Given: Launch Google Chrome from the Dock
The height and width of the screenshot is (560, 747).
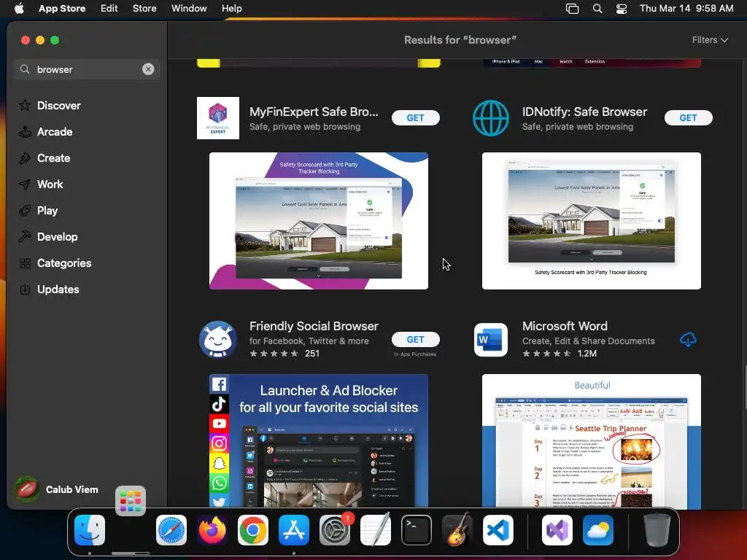Looking at the screenshot, I should click(253, 530).
